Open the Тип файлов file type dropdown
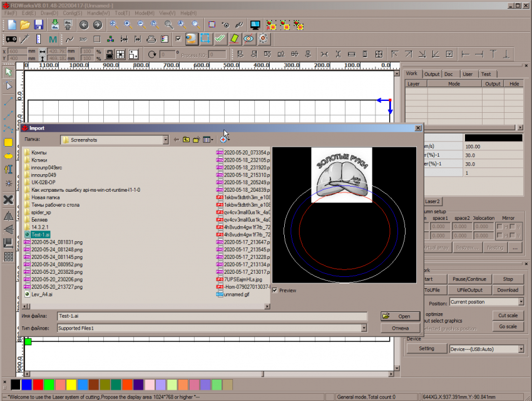This screenshot has height=401, width=532. pos(364,328)
